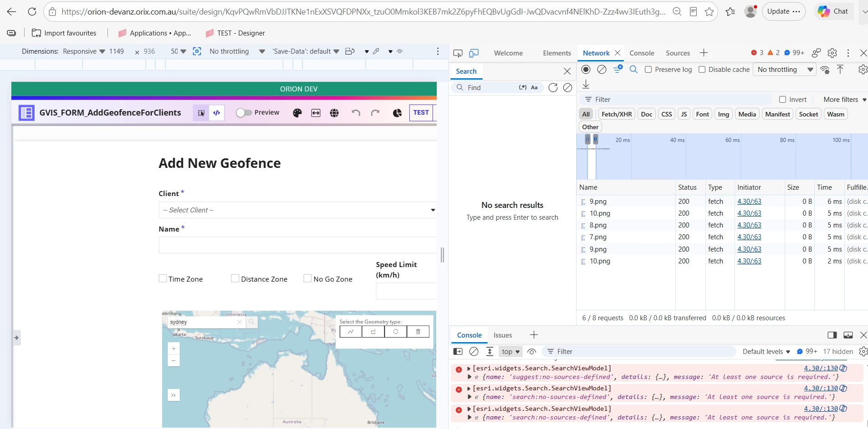Click the globe localization icon in designer toolbar

pos(334,113)
